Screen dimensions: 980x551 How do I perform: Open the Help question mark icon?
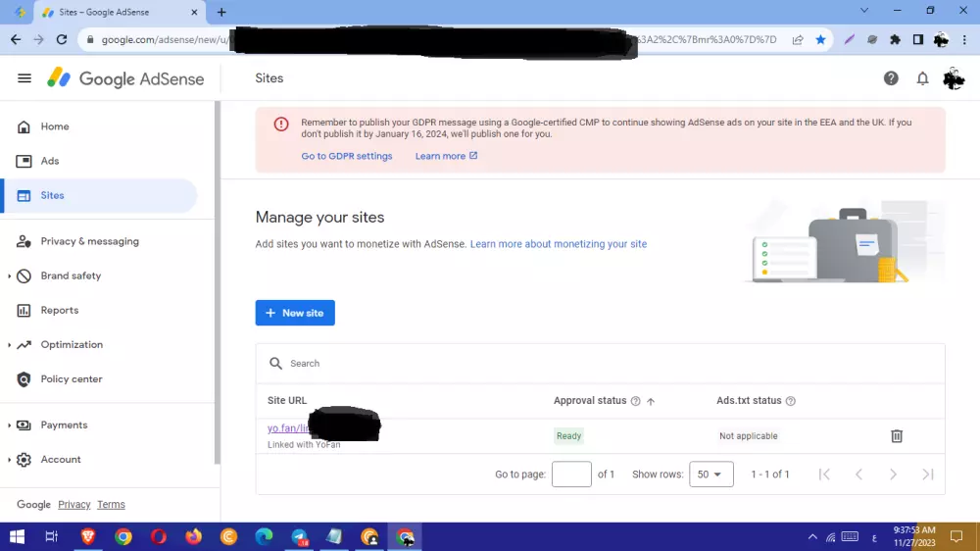891,78
